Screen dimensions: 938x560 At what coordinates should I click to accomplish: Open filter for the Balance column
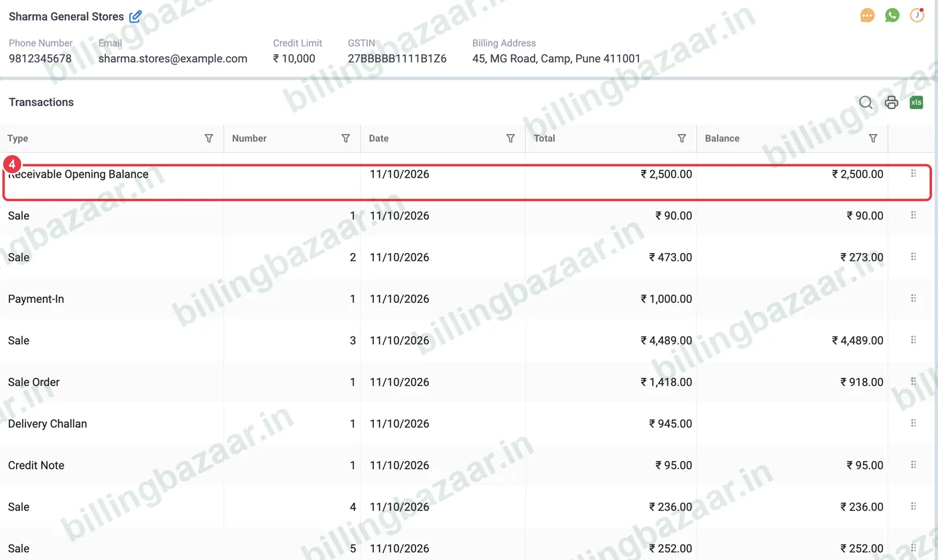pyautogui.click(x=873, y=138)
